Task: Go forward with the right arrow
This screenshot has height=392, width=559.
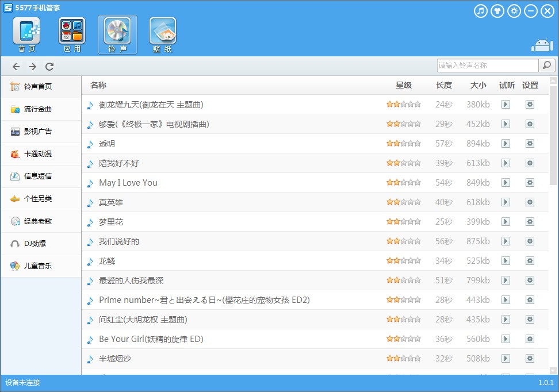Action: point(33,66)
